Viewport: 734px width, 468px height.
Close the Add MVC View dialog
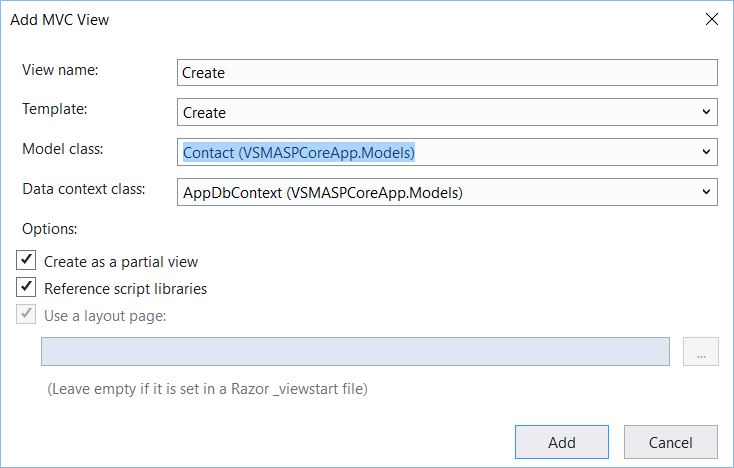coord(711,19)
